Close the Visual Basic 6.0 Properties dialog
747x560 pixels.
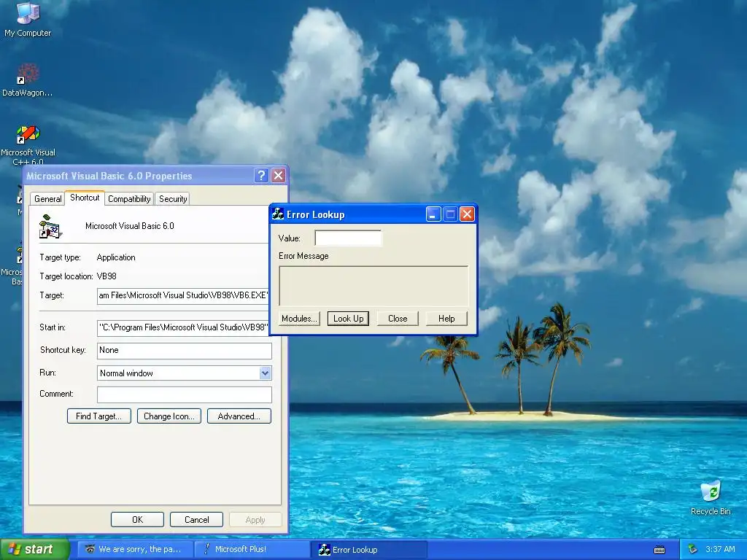pos(278,176)
